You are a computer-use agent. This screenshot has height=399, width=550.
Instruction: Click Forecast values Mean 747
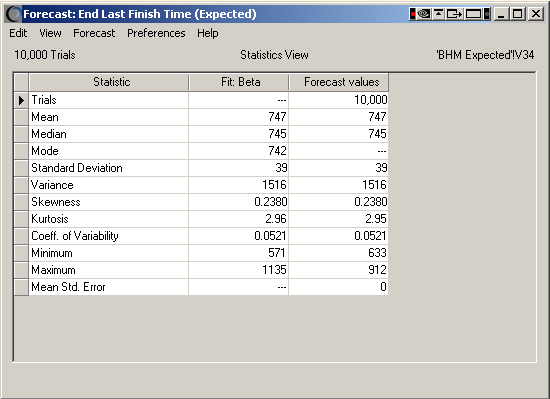(338, 117)
